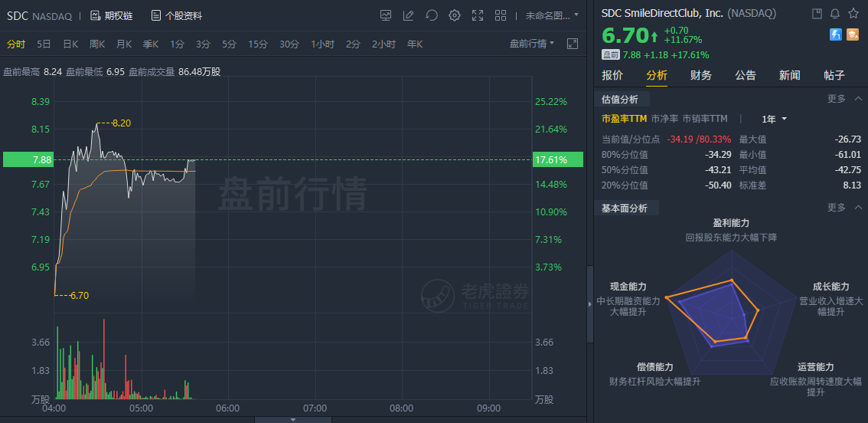
Task: Switch to 季K chart
Action: (x=151, y=44)
